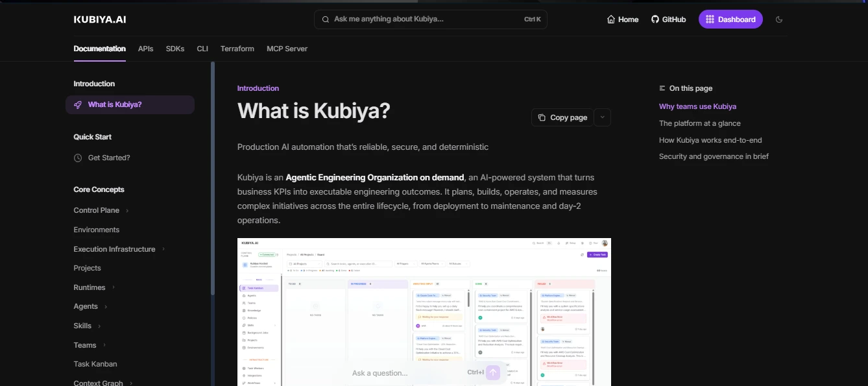868x386 pixels.
Task: Click the rocket icon beside "What is Kubiya?"
Action: pos(78,104)
